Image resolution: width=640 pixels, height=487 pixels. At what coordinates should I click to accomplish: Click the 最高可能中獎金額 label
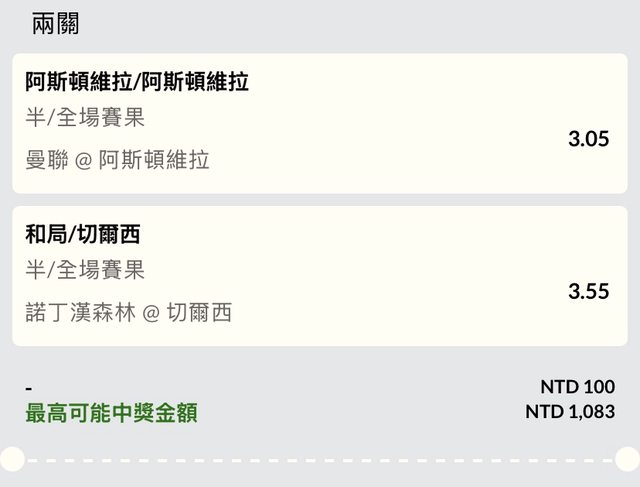pyautogui.click(x=111, y=412)
